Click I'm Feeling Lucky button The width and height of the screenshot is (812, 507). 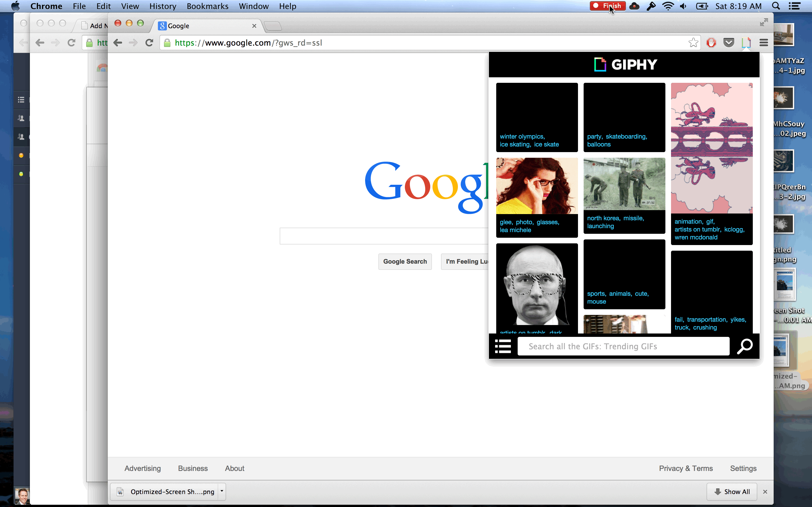[468, 261]
